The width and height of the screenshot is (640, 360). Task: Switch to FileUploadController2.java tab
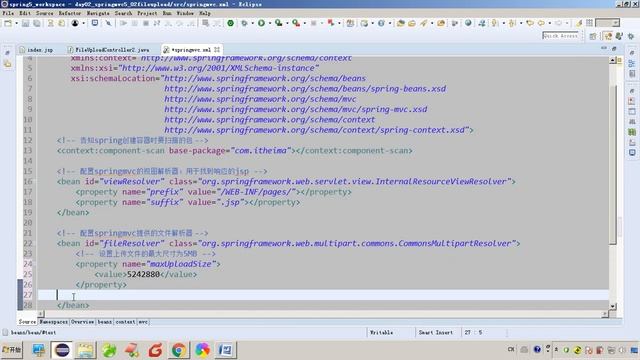109,50
